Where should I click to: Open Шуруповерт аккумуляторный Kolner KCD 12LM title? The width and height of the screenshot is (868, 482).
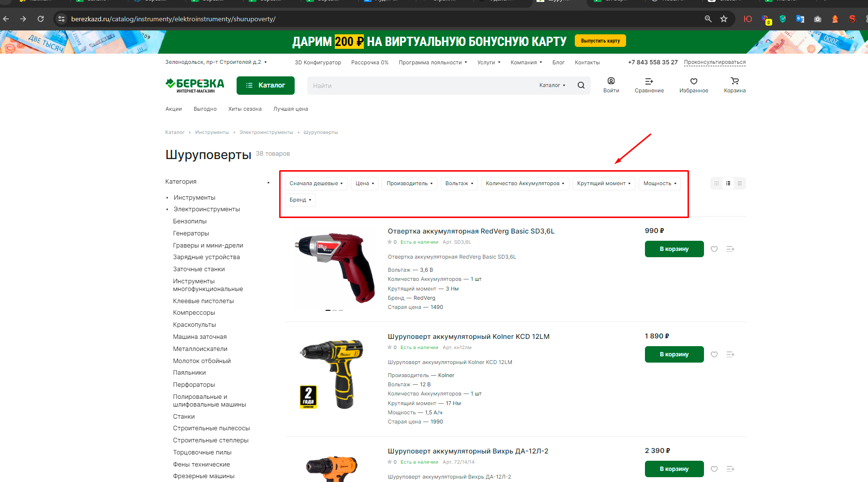pyautogui.click(x=468, y=336)
